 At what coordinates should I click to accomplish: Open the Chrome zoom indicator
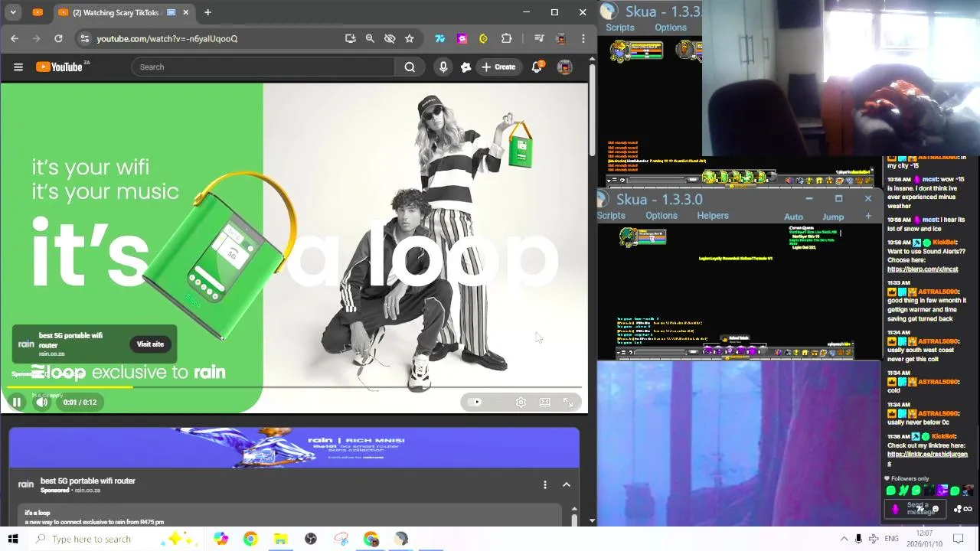(x=370, y=38)
